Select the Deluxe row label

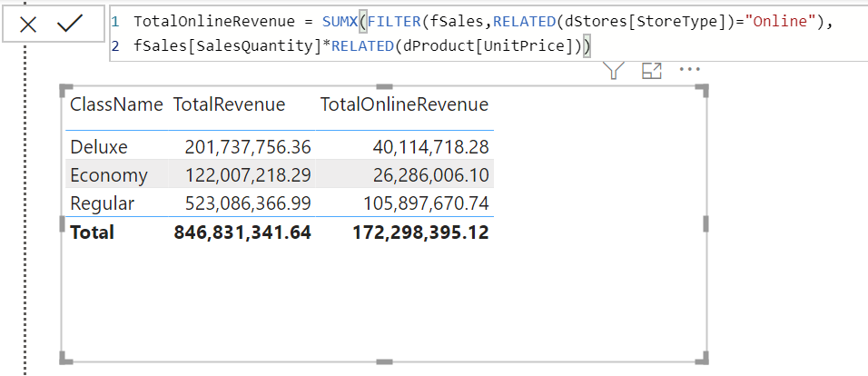[99, 147]
